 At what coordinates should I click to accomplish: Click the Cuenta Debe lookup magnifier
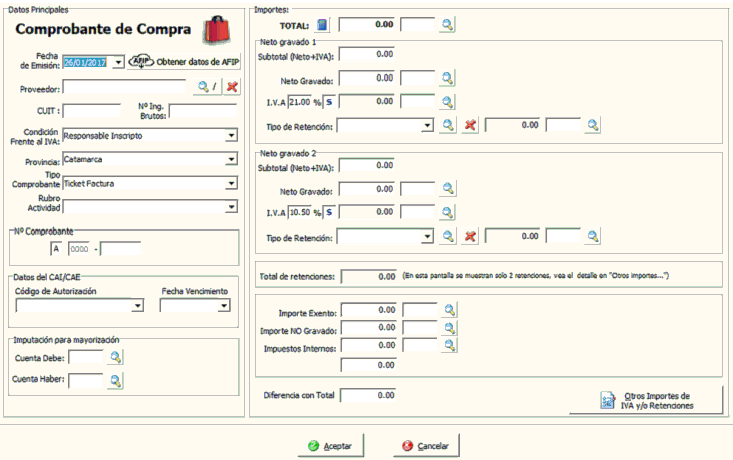coord(115,356)
